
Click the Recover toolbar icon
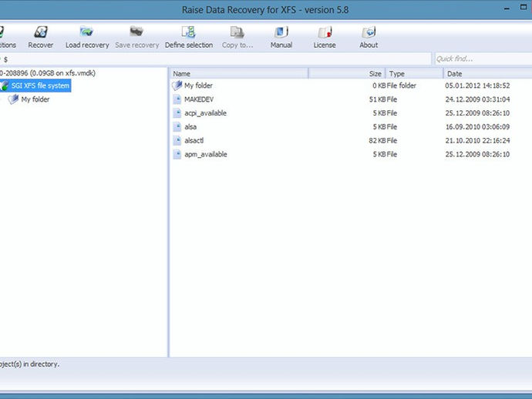pyautogui.click(x=41, y=32)
